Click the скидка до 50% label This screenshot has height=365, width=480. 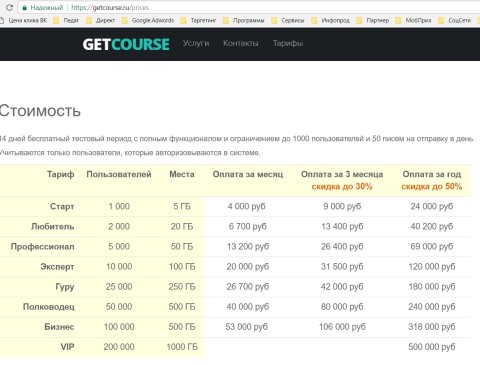tap(432, 186)
